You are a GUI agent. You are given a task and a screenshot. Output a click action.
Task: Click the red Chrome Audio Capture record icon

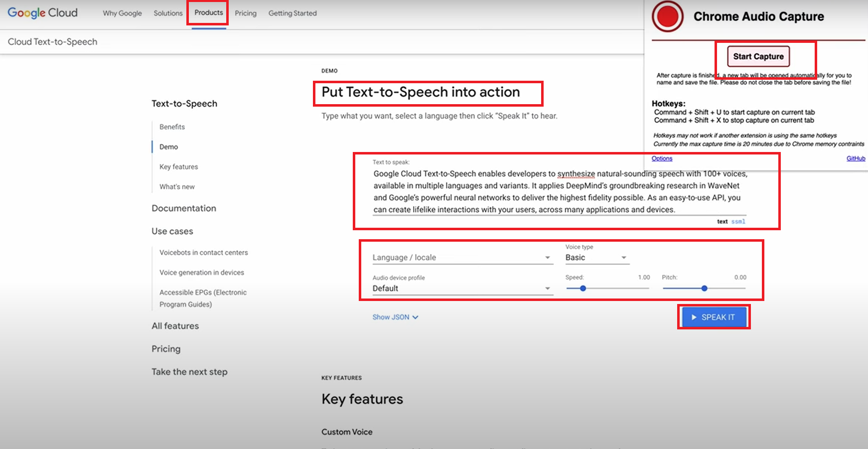coord(668,16)
